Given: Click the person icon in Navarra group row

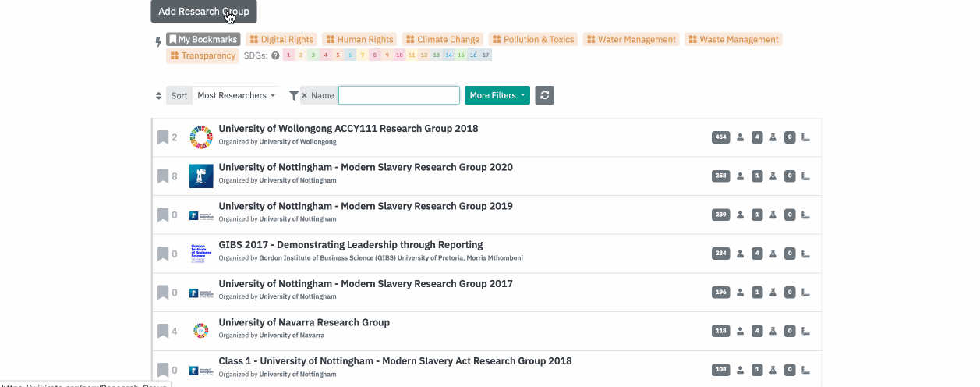Looking at the screenshot, I should pos(741,331).
